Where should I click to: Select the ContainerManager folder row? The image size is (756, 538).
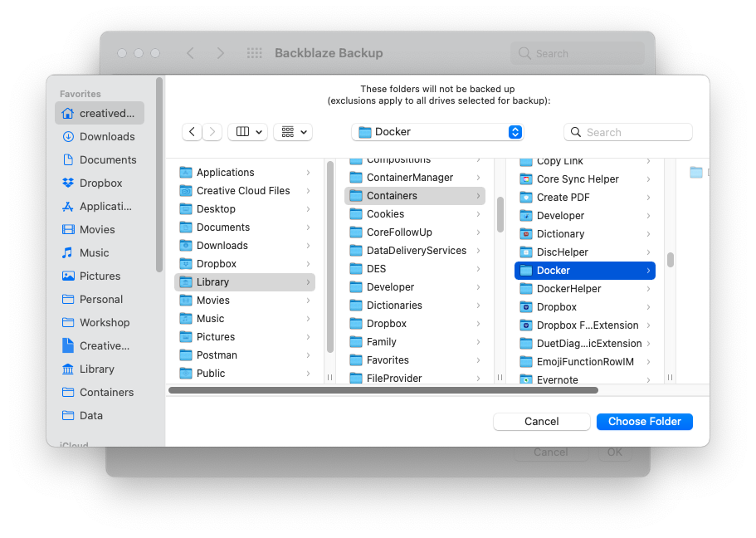click(415, 178)
